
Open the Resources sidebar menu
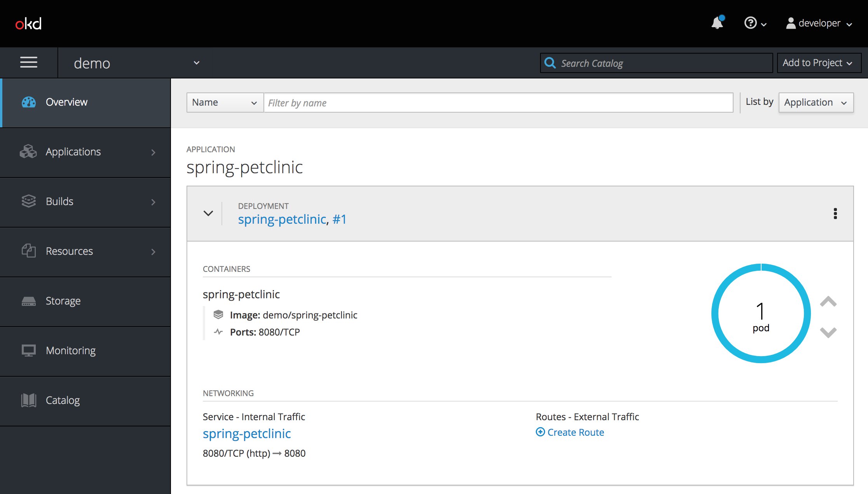[x=85, y=252]
